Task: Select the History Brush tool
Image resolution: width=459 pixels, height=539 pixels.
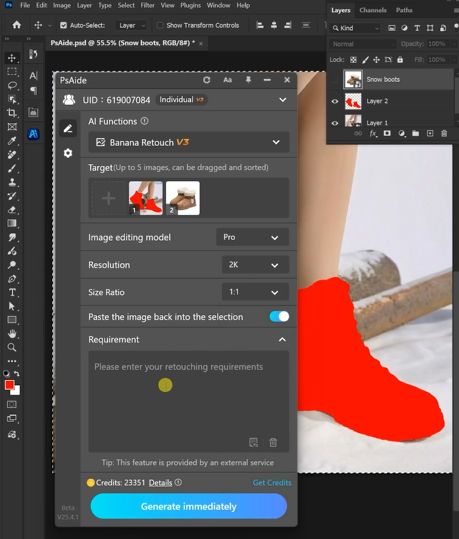Action: click(12, 196)
